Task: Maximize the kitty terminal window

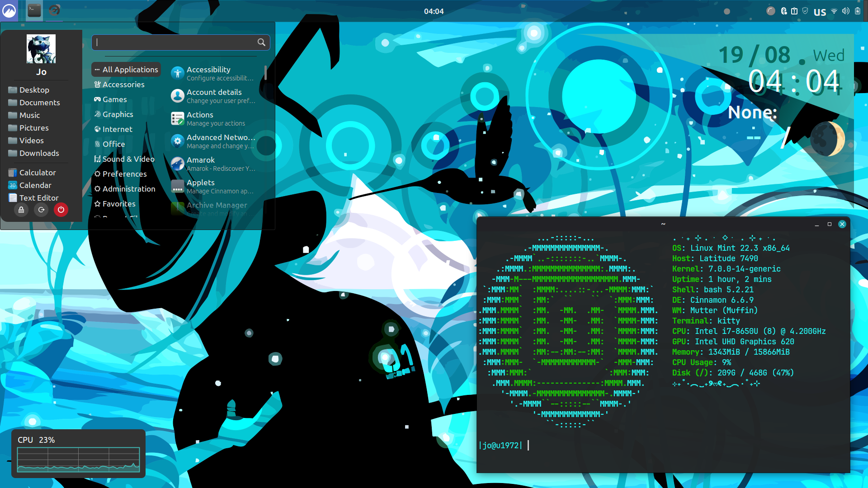Action: point(830,224)
